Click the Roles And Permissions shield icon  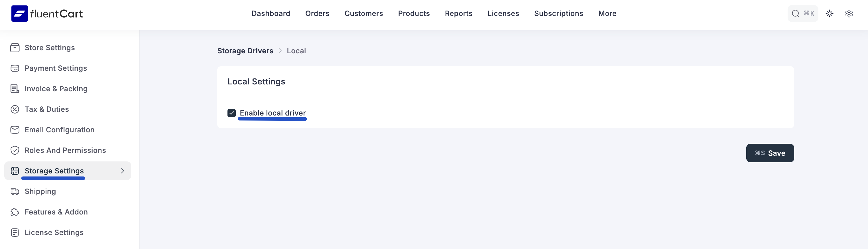click(x=15, y=151)
